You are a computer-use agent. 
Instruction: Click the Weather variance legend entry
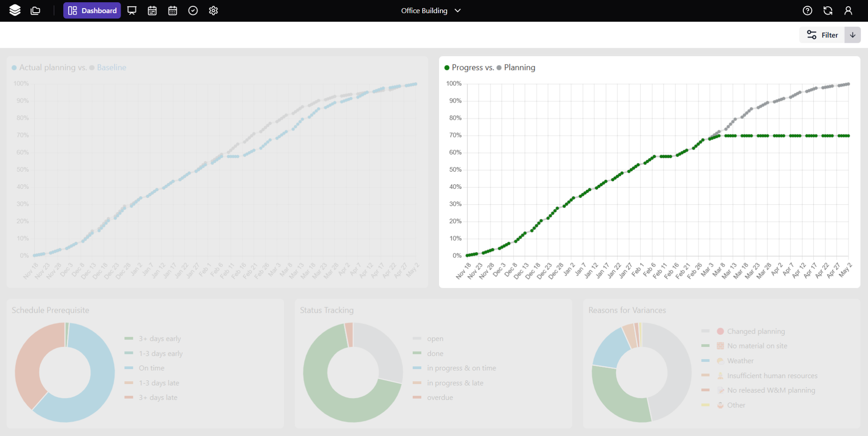coord(740,361)
